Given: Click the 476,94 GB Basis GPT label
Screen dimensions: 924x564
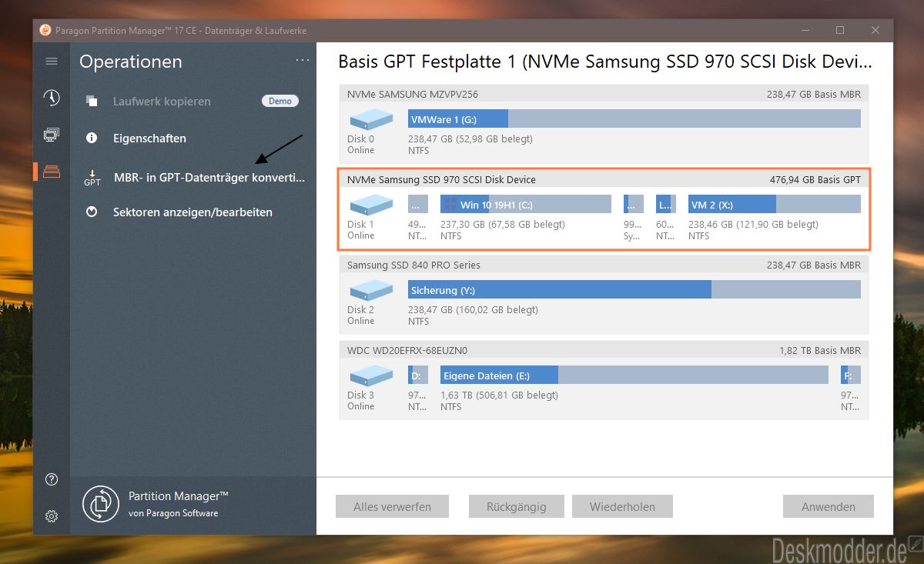Looking at the screenshot, I should click(x=815, y=179).
